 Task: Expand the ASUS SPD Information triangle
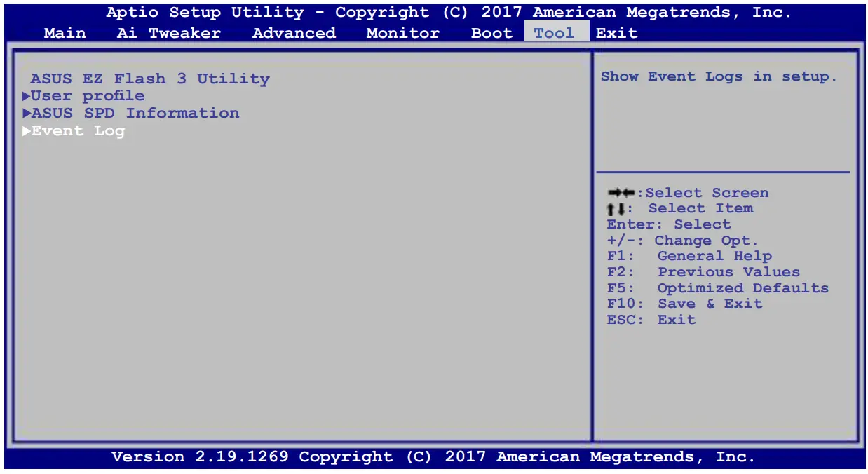26,113
